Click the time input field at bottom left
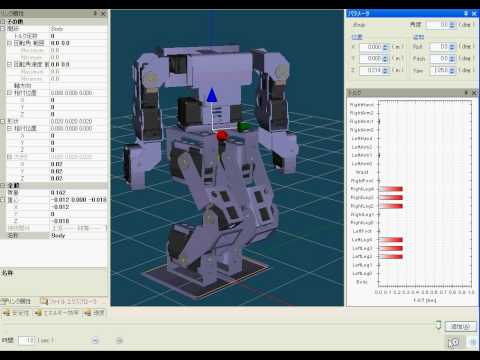Screen dimensions: 480x360 pyautogui.click(x=27, y=340)
